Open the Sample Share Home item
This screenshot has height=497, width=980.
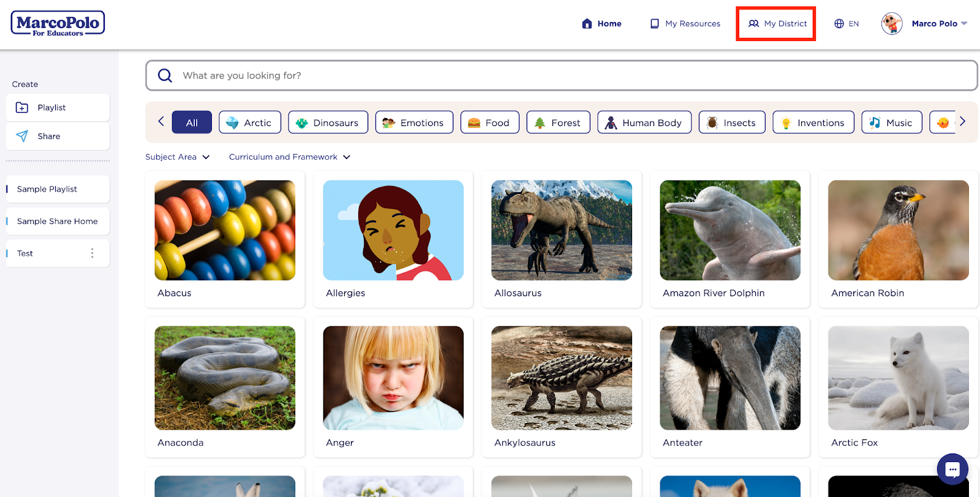[58, 221]
